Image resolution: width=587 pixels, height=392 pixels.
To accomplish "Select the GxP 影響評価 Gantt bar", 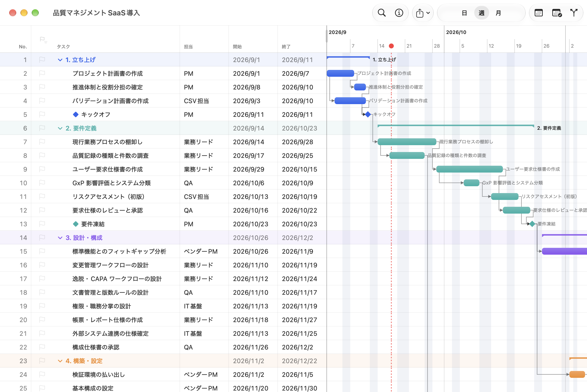I will tap(471, 183).
